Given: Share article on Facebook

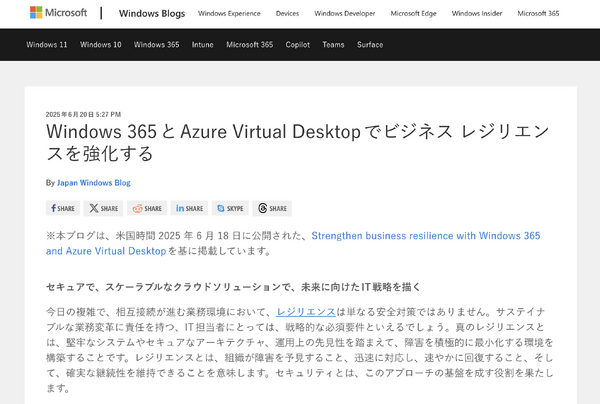Looking at the screenshot, I should click(63, 208).
